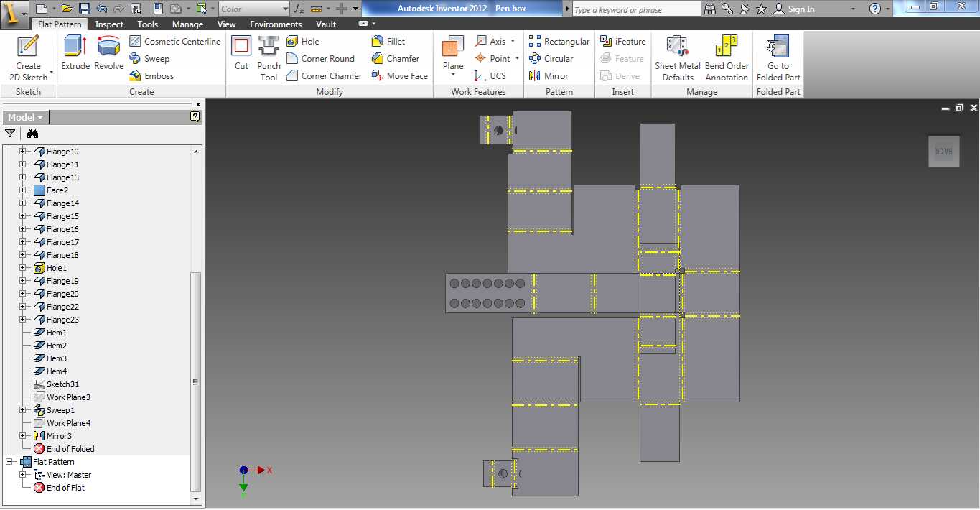Image resolution: width=980 pixels, height=510 pixels.
Task: Pick the Sweep tool in the ribbon
Action: point(149,58)
